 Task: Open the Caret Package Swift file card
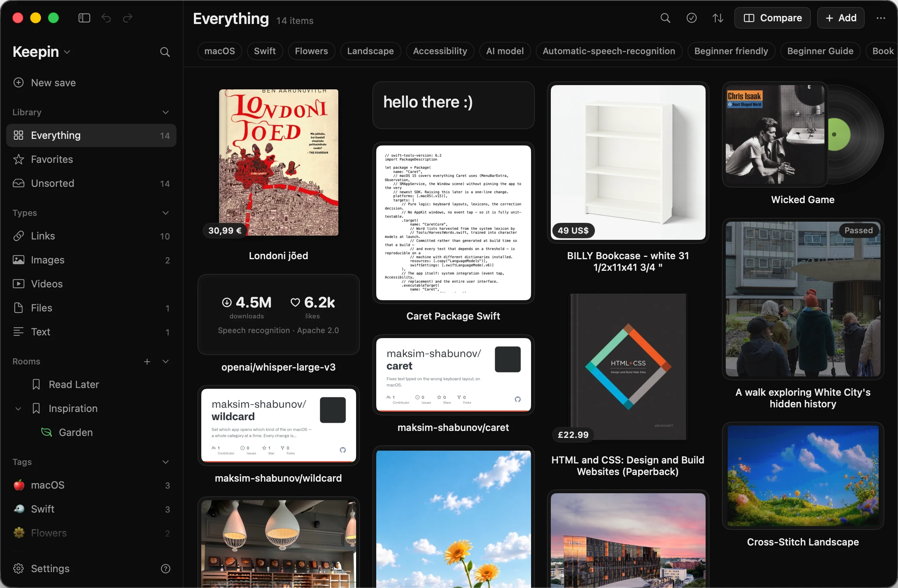tap(453, 223)
